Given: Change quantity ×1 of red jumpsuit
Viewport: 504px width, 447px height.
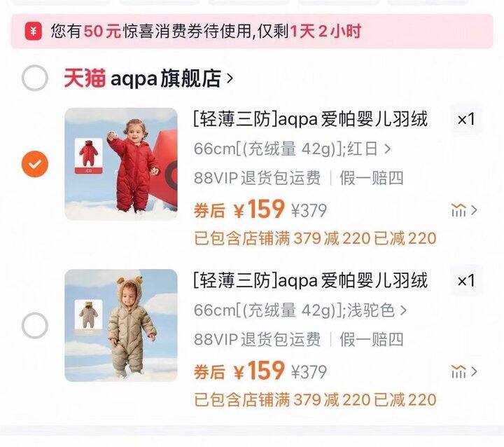Looking at the screenshot, I should pos(466,120).
